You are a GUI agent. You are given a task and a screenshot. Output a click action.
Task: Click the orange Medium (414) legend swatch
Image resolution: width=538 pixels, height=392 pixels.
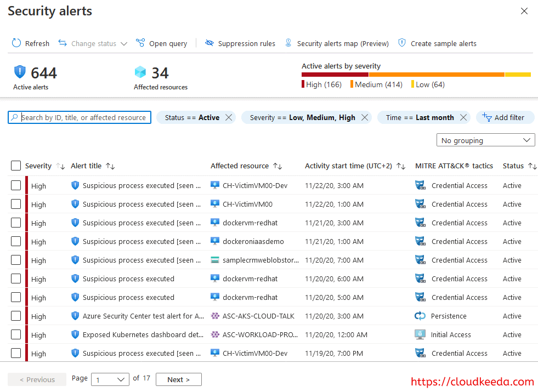pos(352,84)
